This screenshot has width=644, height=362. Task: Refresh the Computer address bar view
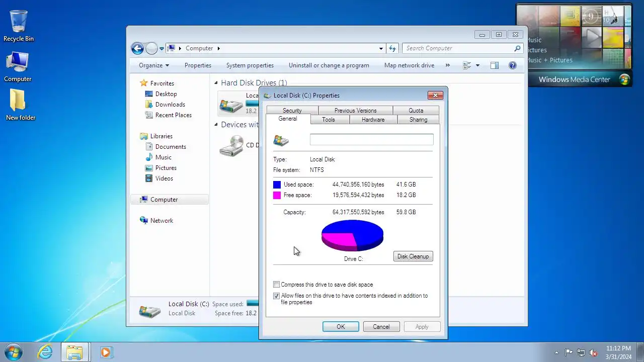point(393,48)
